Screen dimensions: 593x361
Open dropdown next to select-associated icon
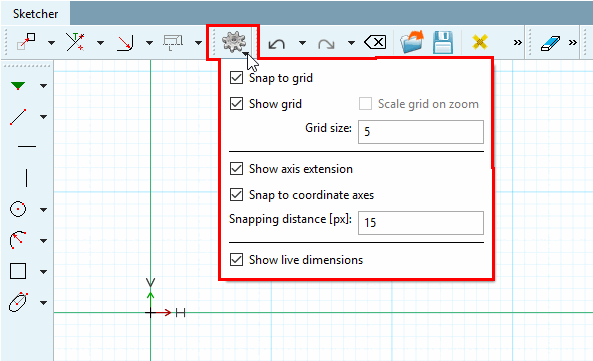pyautogui.click(x=51, y=43)
